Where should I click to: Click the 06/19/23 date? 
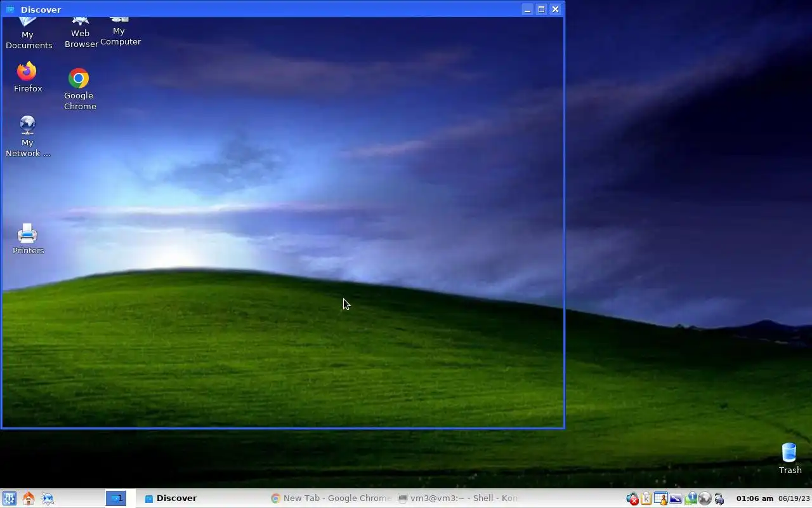pyautogui.click(x=794, y=498)
